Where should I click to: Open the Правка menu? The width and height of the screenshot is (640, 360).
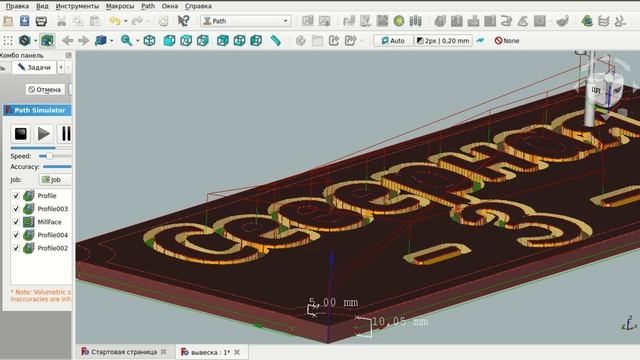point(17,6)
